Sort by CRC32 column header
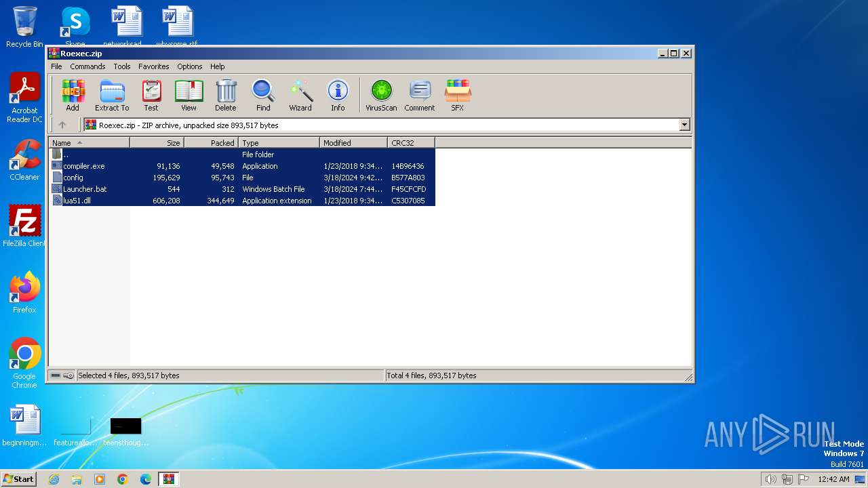Image resolution: width=868 pixels, height=488 pixels. click(412, 143)
